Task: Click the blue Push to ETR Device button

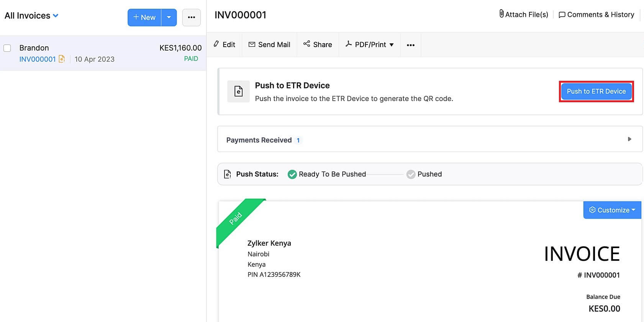Action: 596,92
